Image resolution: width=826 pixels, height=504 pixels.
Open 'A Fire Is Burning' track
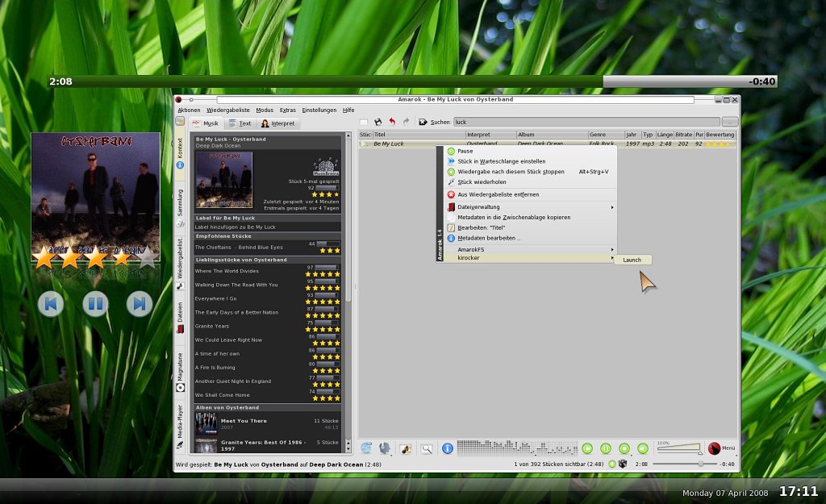point(215,368)
